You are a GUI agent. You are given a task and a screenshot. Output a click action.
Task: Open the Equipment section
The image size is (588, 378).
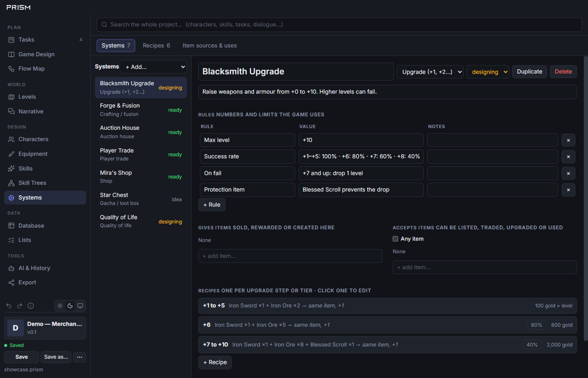click(45, 154)
